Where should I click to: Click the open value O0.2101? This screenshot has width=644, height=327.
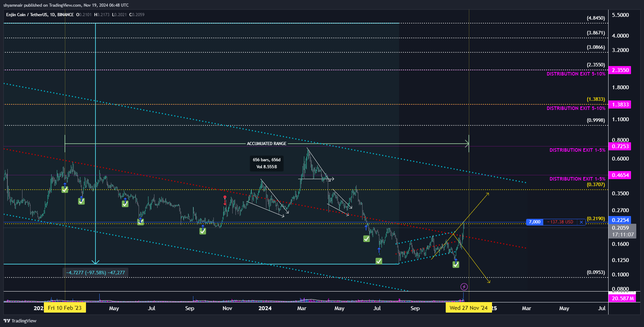pos(84,15)
